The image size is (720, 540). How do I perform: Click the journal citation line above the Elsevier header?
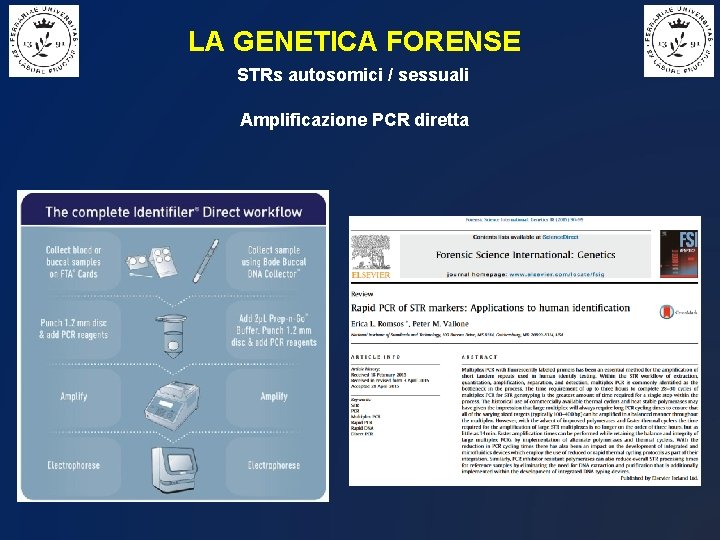[x=524, y=219]
